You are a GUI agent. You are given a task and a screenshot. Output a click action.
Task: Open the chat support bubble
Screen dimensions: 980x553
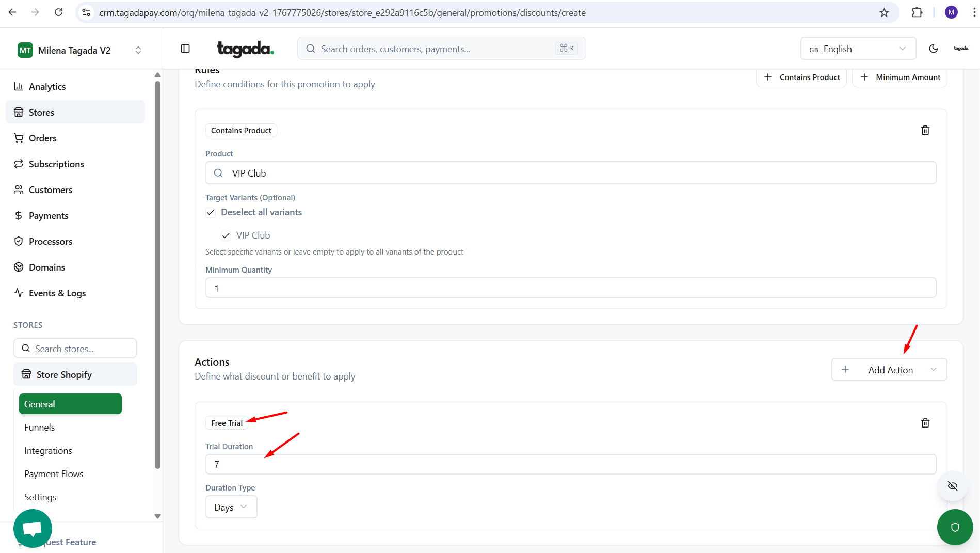coord(33,528)
